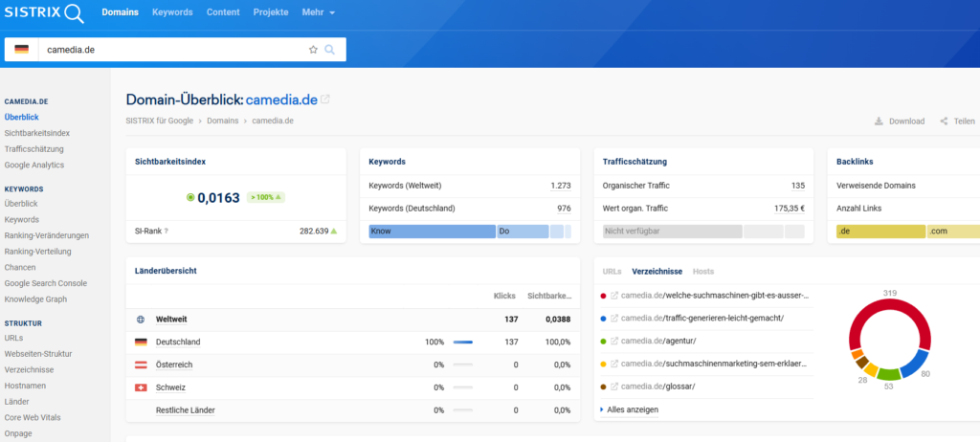Open external icon for suchmaschinenmarketing directory
Screen dimensions: 980x442
tap(614, 364)
